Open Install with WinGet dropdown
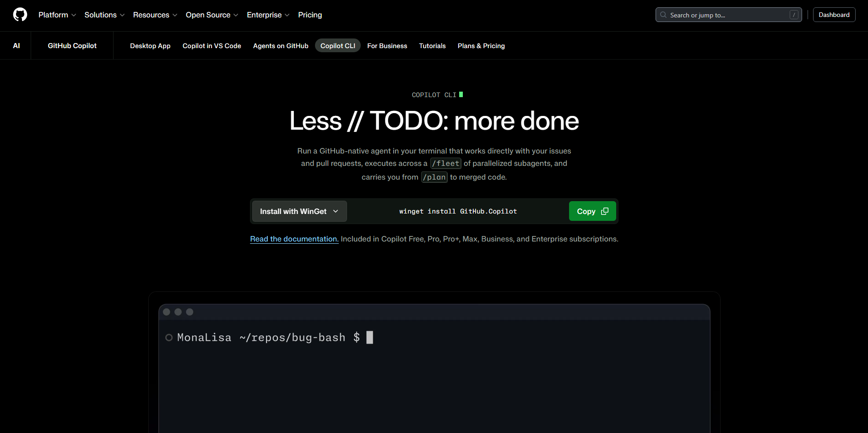 pyautogui.click(x=299, y=211)
